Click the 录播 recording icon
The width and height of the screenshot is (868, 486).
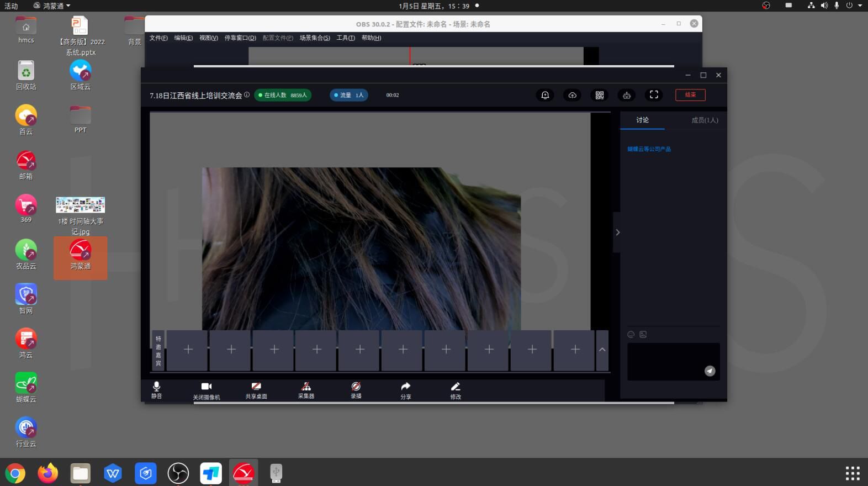(x=356, y=390)
